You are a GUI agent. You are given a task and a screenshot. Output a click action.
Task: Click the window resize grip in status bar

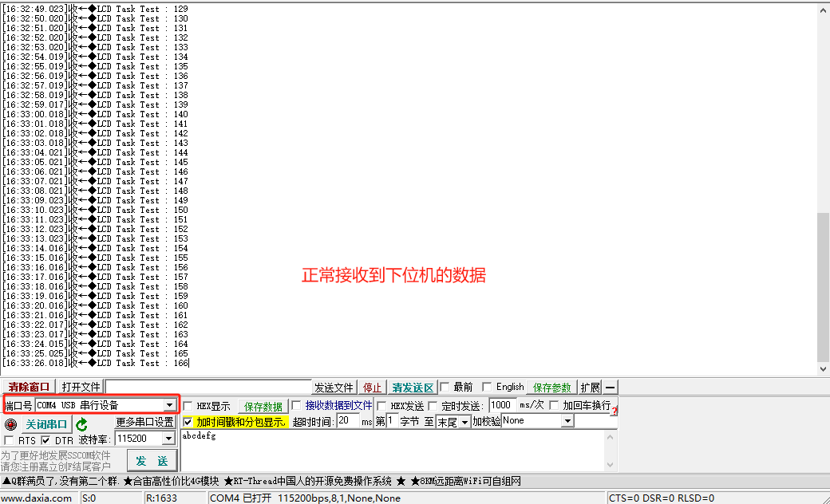[825, 498]
